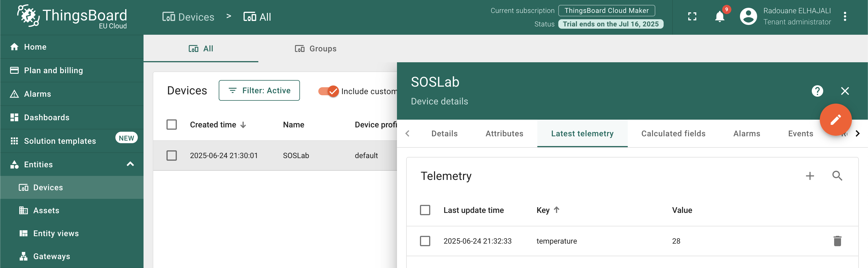Open the three-dot user menu
This screenshot has height=268, width=868.
pyautogui.click(x=845, y=16)
